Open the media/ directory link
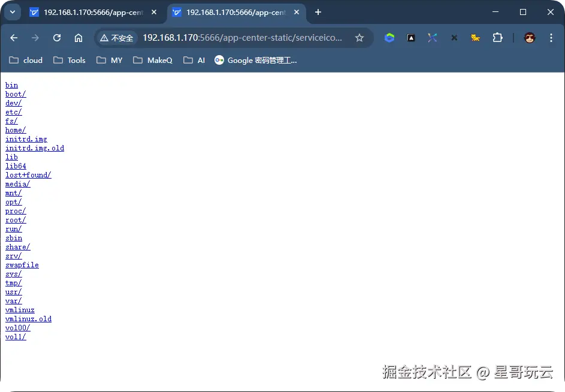The width and height of the screenshot is (565, 392). pyautogui.click(x=17, y=184)
